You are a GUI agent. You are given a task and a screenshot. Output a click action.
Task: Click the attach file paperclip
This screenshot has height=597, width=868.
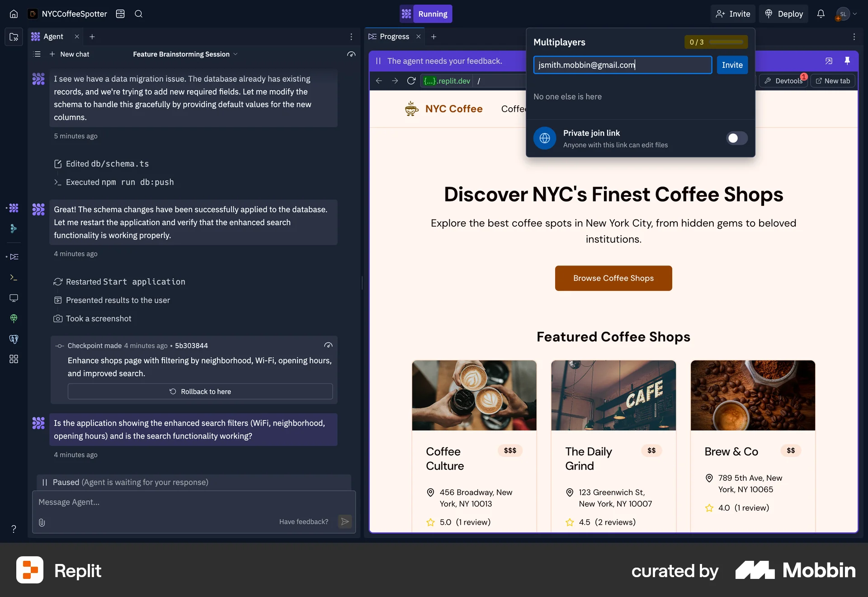[42, 522]
